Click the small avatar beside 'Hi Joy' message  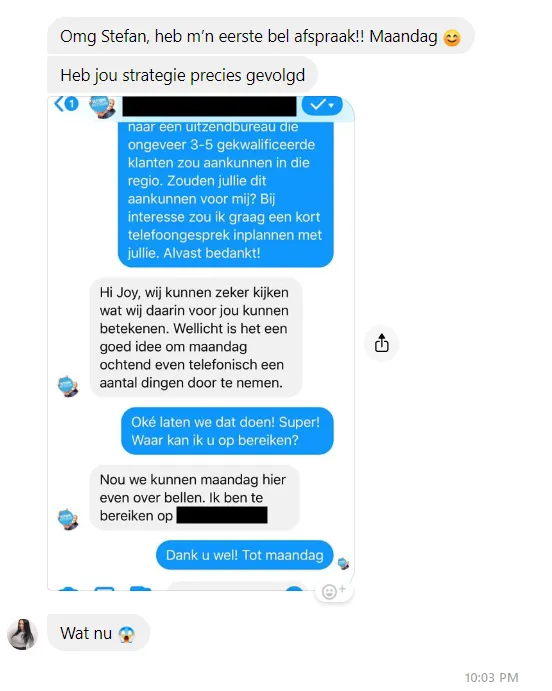tap(68, 386)
